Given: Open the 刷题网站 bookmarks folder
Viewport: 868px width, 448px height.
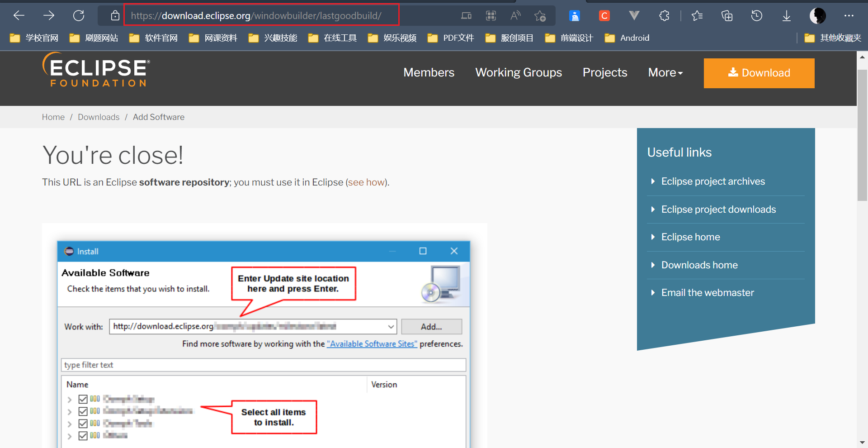Looking at the screenshot, I should point(94,38).
